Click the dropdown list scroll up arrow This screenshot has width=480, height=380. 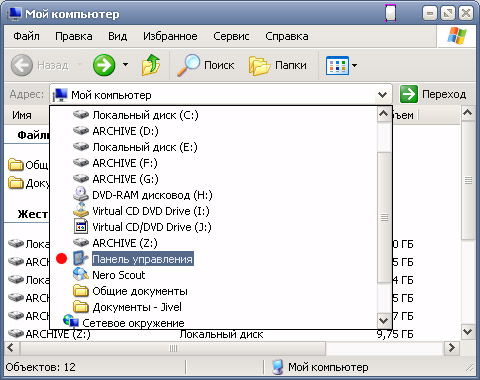click(384, 114)
